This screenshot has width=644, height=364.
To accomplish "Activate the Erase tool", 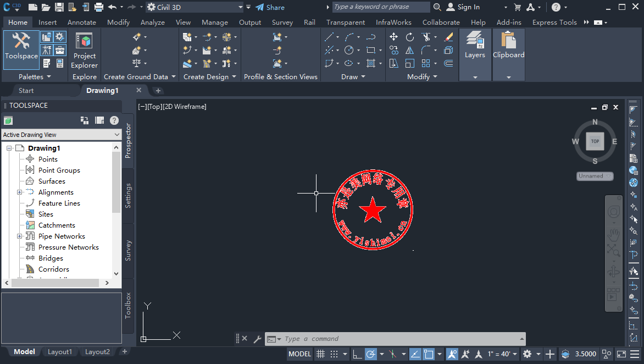I will click(x=448, y=37).
